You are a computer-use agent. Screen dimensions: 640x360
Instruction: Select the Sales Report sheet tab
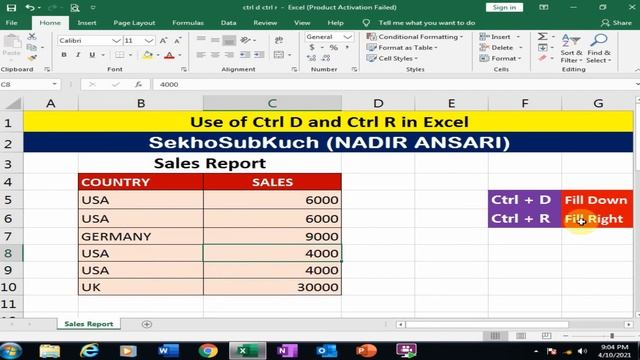[89, 324]
